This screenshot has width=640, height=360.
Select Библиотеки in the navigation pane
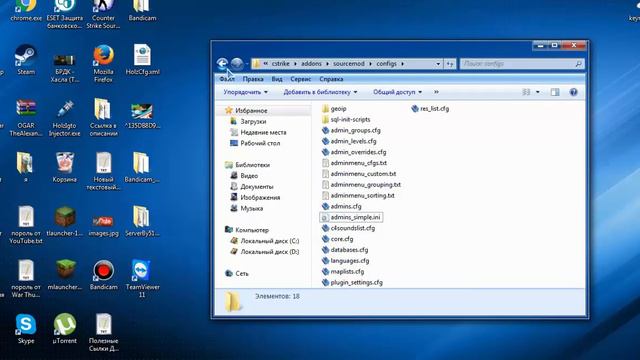pos(252,165)
